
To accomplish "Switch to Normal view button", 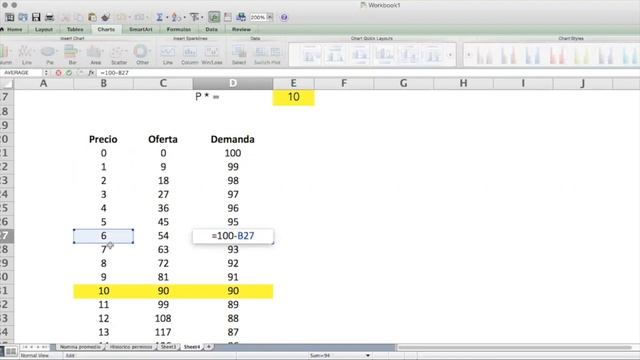I will (x=2, y=351).
